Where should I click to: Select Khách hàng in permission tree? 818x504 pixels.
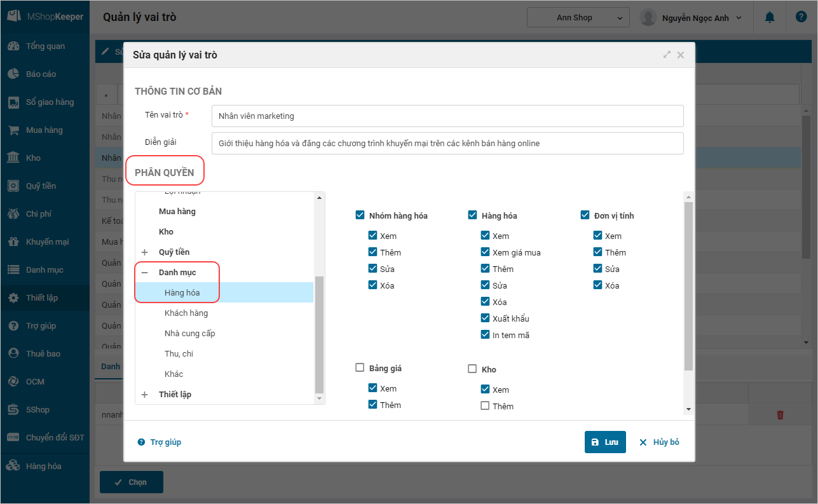tap(186, 313)
